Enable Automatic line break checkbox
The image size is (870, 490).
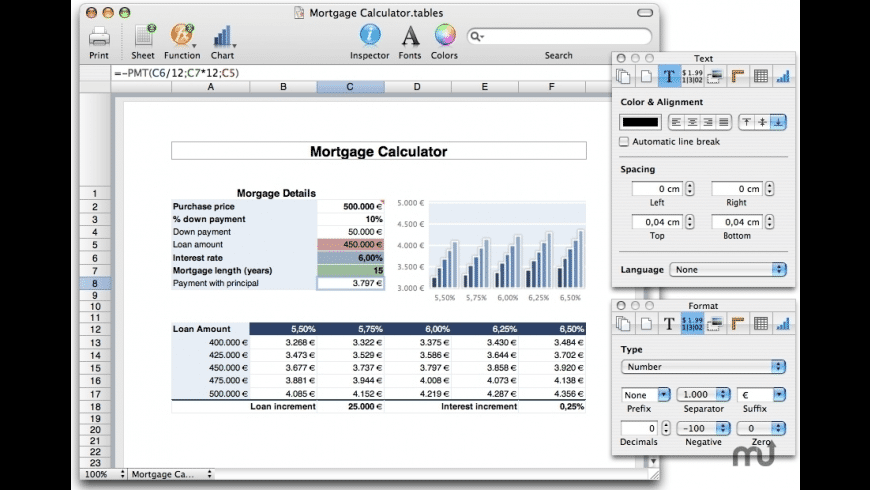click(x=624, y=142)
